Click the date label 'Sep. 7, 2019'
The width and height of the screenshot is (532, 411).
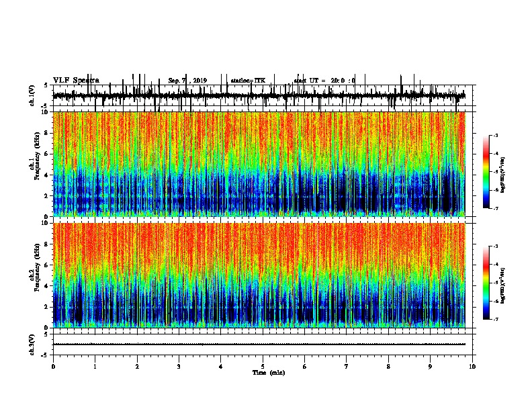[187, 81]
